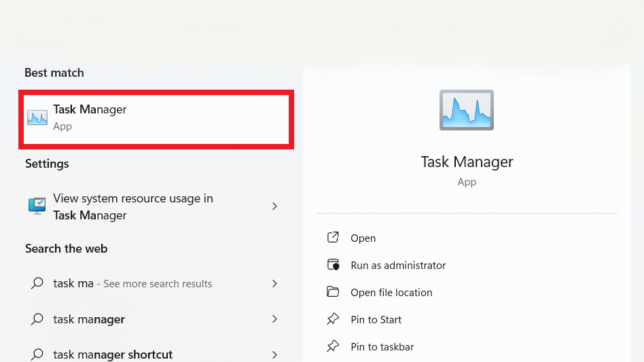Image resolution: width=644 pixels, height=362 pixels.
Task: Select View system resource usage in Task Manager
Action: point(156,206)
